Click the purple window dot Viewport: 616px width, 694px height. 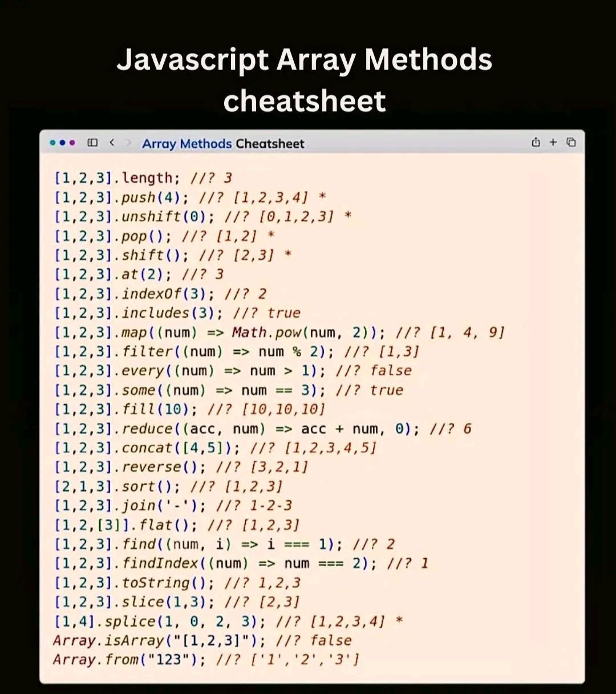click(72, 143)
